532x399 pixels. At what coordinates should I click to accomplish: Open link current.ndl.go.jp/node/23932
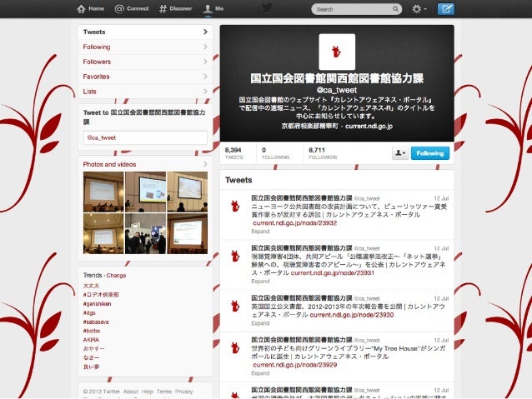[x=295, y=223]
